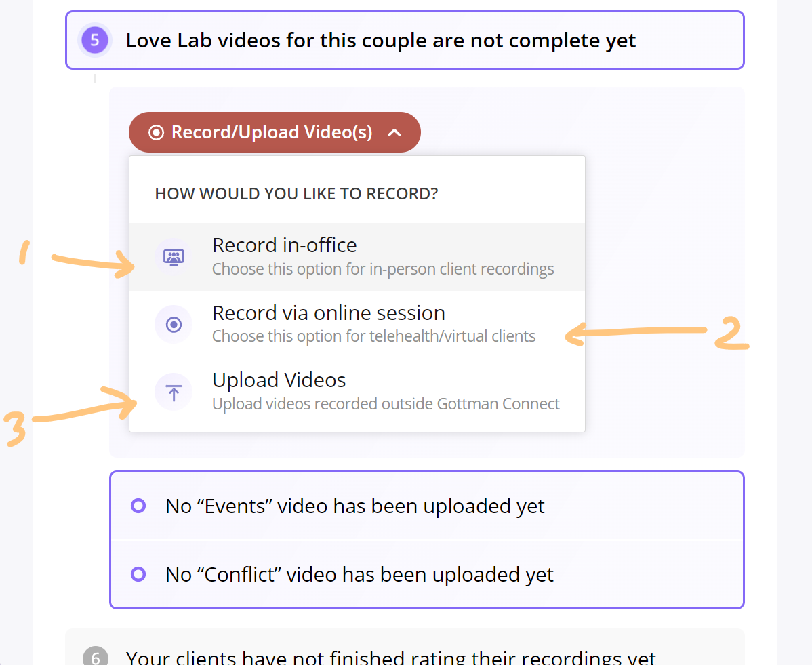Viewport: 812px width, 665px height.
Task: Click the record dot icon in red button
Action: coord(157,133)
